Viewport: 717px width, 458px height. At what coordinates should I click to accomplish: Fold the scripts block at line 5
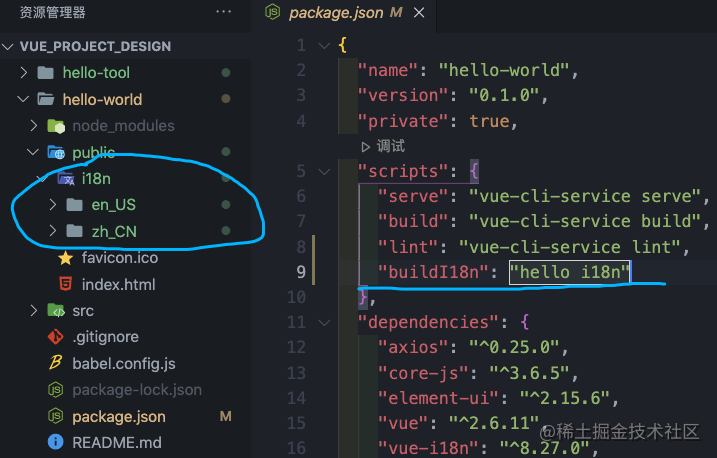point(322,171)
